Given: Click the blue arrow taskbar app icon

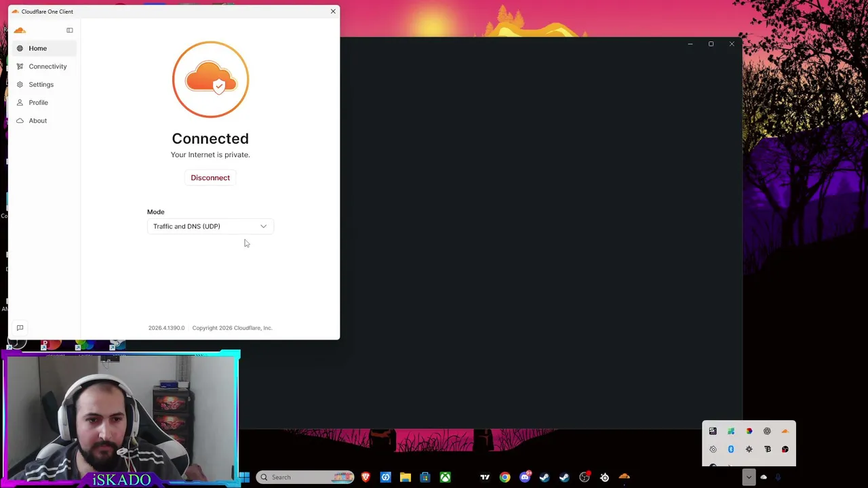Looking at the screenshot, I should tap(385, 477).
